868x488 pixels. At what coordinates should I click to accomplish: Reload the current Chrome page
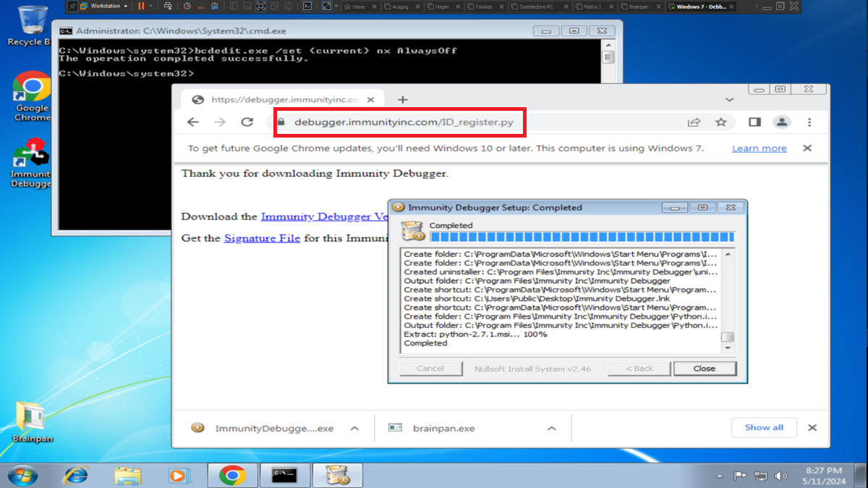[247, 122]
